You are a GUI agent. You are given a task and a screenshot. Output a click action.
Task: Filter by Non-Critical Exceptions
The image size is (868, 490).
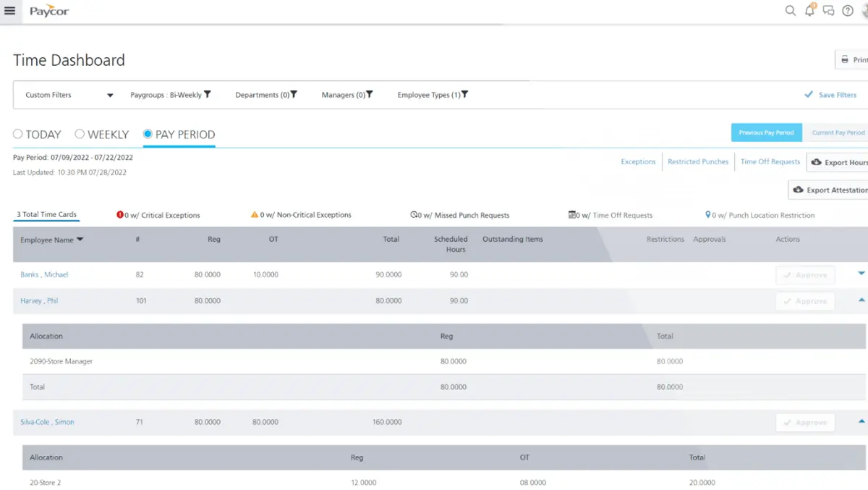tap(301, 215)
